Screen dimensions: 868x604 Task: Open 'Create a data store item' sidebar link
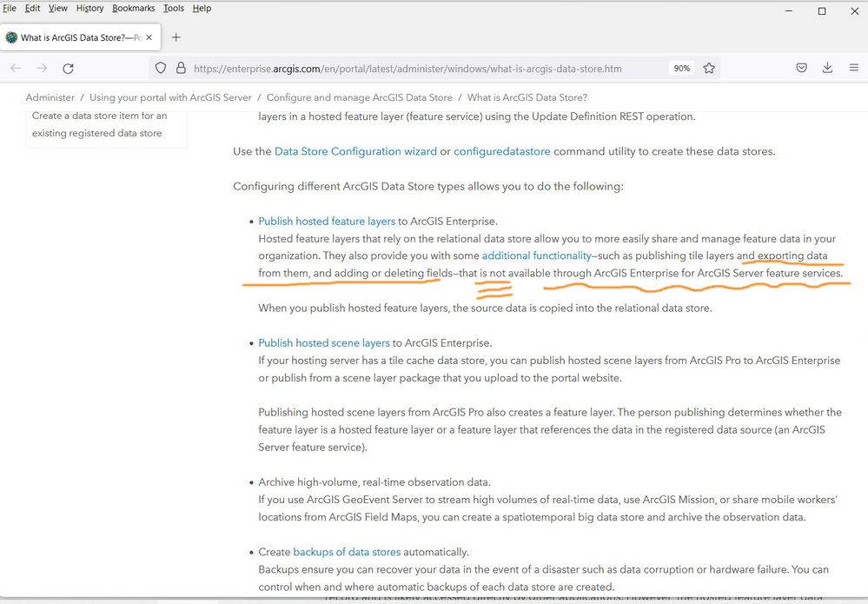pyautogui.click(x=99, y=124)
